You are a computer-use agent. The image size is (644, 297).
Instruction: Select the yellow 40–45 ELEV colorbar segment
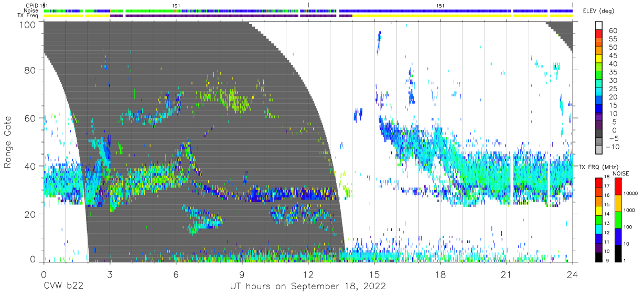tap(599, 59)
